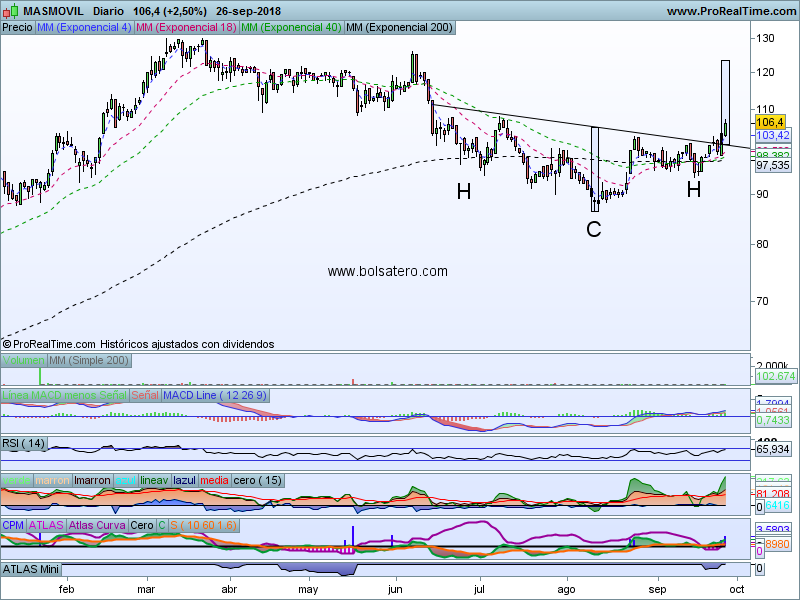Select the left H shoulder marker
This screenshot has width=800, height=600.
click(464, 190)
